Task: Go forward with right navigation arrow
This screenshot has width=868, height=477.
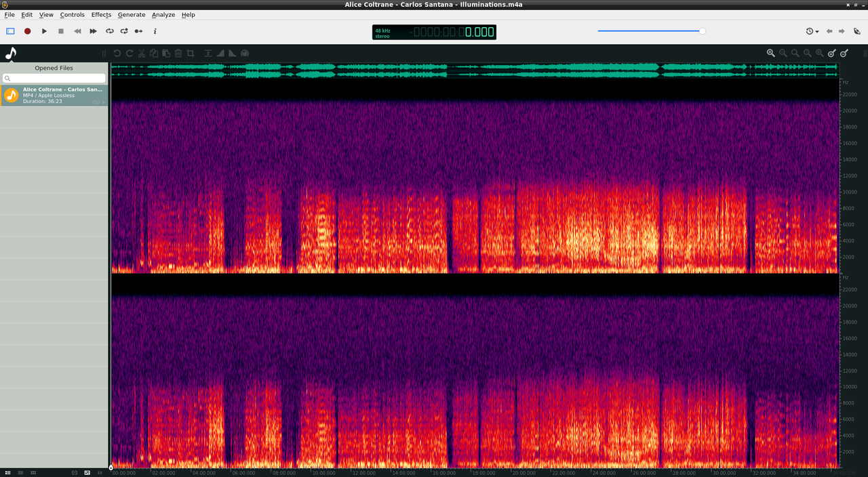Action: 842,31
